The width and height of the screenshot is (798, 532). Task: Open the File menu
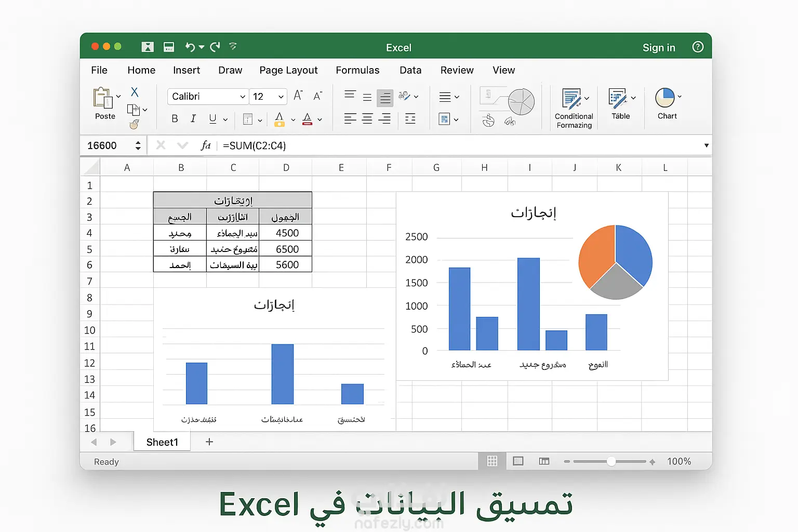pos(99,70)
